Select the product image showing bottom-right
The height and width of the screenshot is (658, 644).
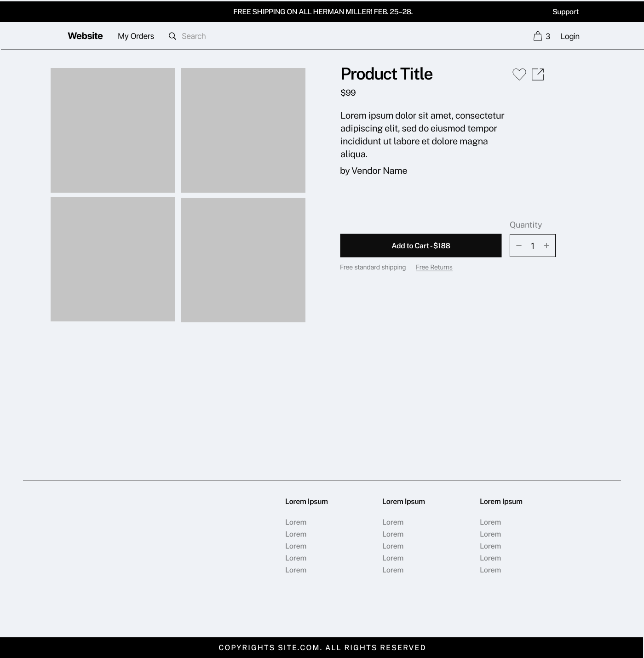click(243, 260)
